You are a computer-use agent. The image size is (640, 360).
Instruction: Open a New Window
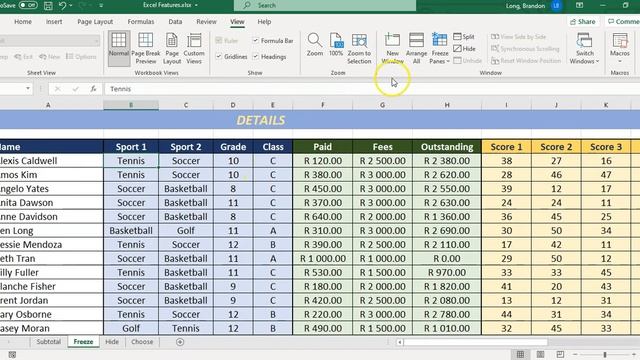point(392,48)
